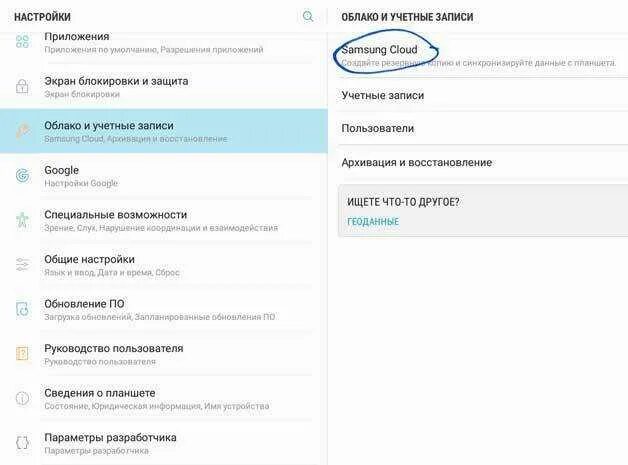The image size is (628, 465).
Task: Tap the developer options braces icon
Action: [x=22, y=443]
